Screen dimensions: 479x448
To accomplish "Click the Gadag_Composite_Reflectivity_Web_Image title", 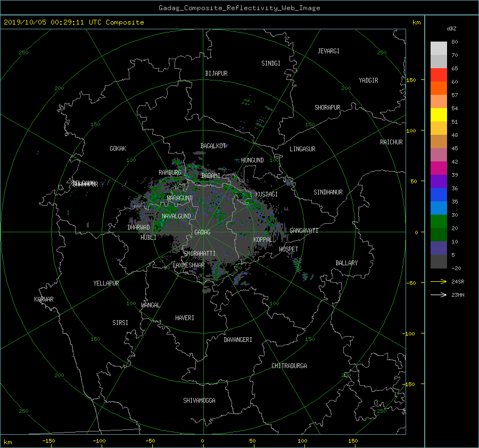I will point(239,8).
